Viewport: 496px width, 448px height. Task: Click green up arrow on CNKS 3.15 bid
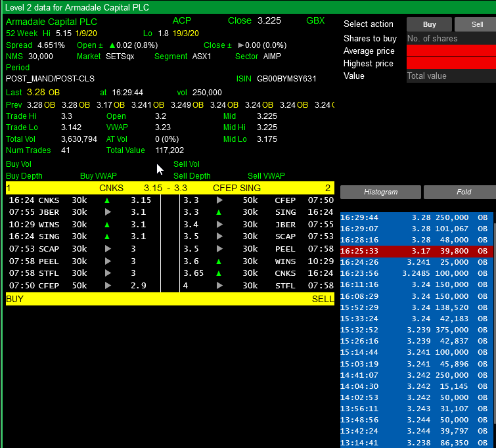(107, 200)
